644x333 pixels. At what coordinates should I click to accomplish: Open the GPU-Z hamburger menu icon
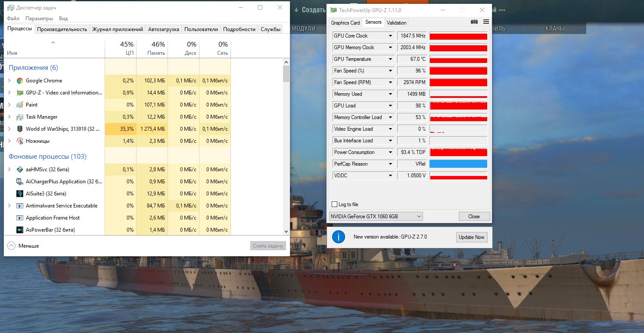486,22
